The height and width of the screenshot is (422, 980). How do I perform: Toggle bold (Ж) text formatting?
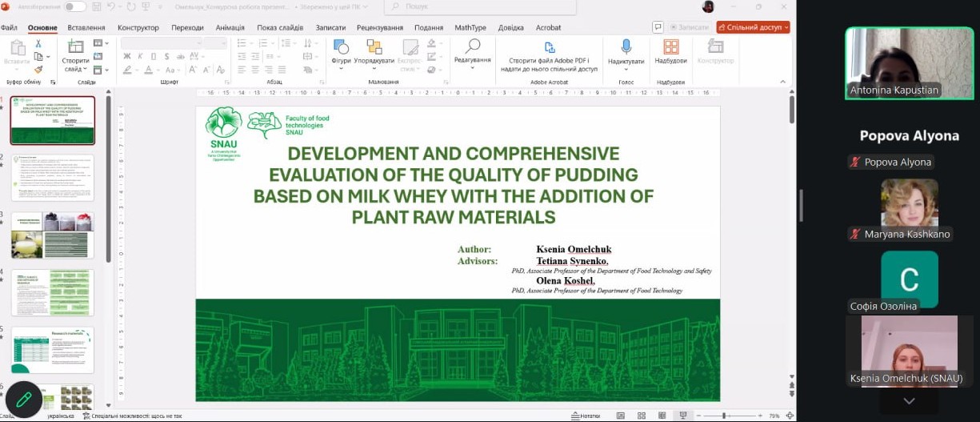(x=127, y=57)
